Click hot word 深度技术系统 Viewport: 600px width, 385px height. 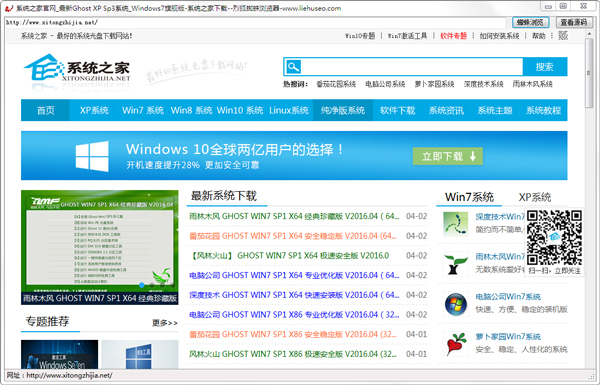(x=483, y=84)
